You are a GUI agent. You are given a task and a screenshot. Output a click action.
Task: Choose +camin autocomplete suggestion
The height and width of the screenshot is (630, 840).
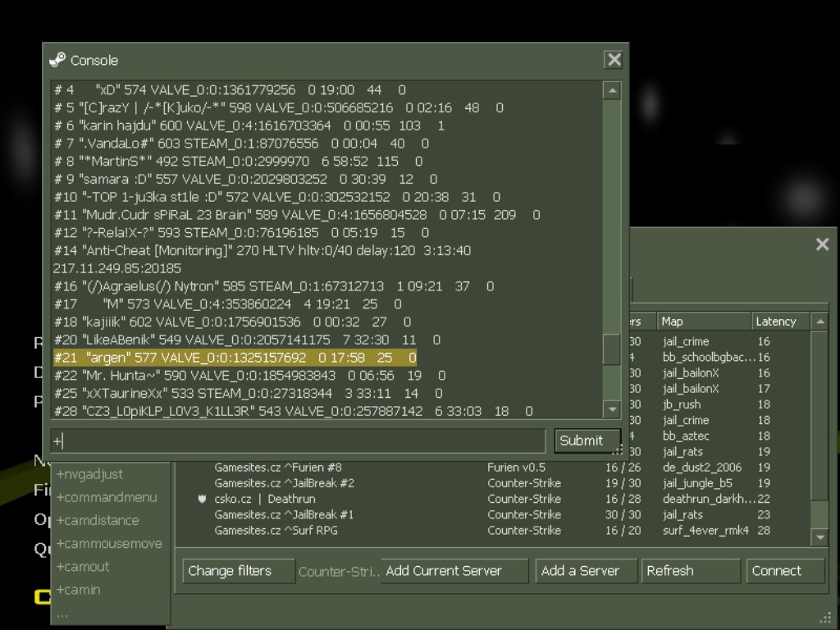[x=111, y=589]
